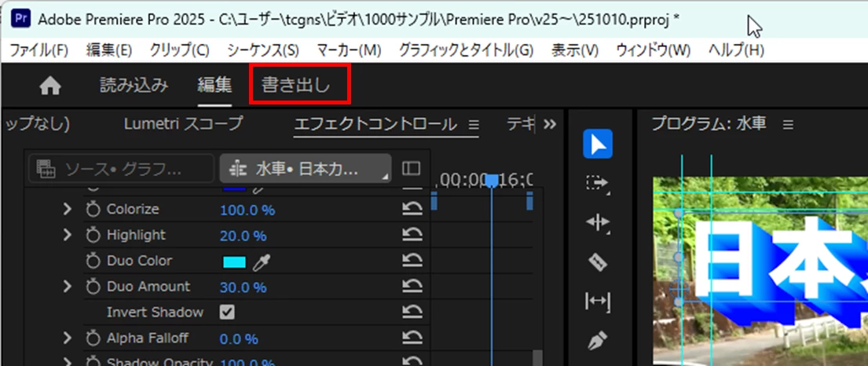Expand the Highlight property
868x366 pixels.
[x=67, y=235]
